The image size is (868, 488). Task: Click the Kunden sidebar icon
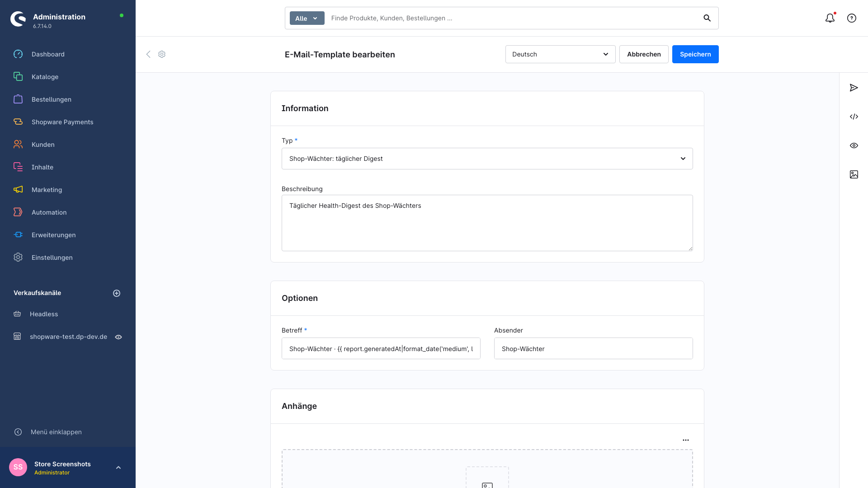(18, 145)
